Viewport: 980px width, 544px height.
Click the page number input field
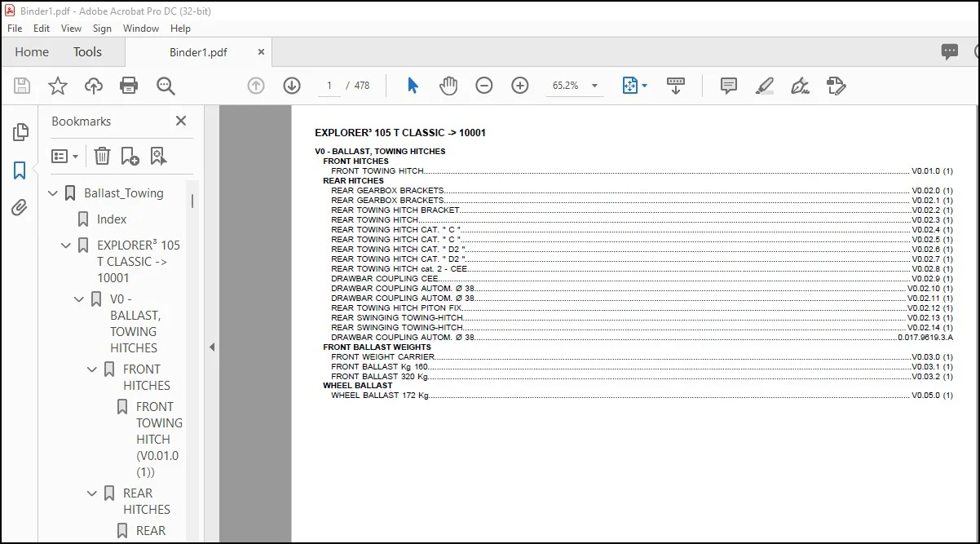(329, 86)
